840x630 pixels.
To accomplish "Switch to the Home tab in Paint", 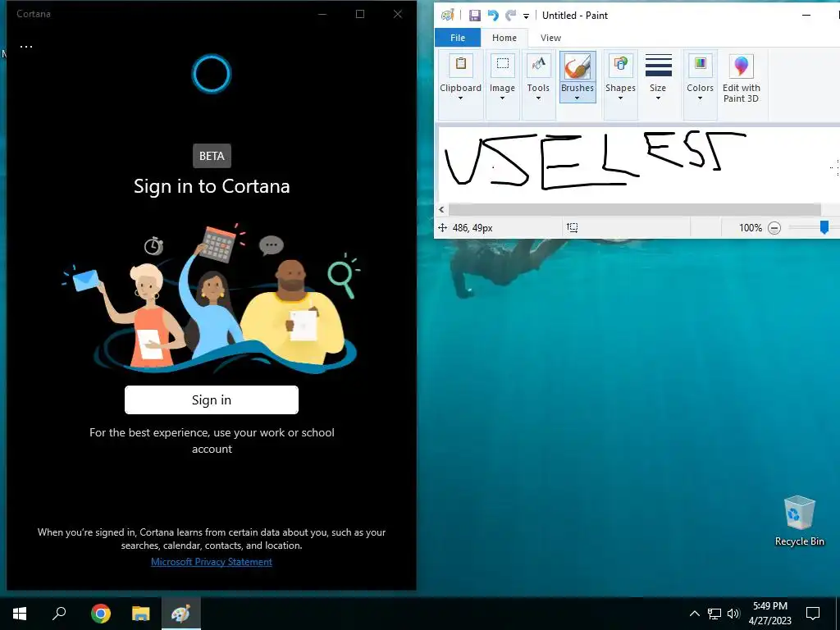I will coord(504,38).
